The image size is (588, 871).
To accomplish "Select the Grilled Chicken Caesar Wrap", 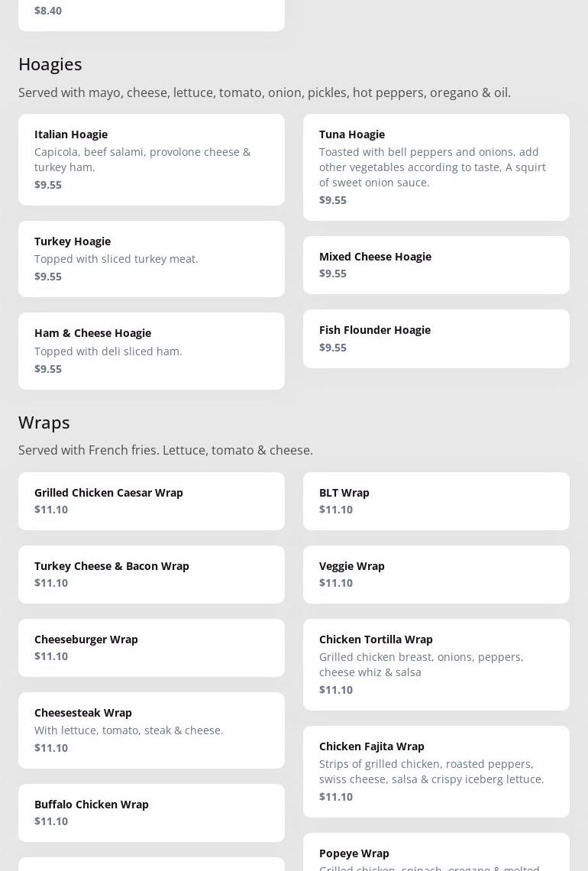I will tap(151, 501).
